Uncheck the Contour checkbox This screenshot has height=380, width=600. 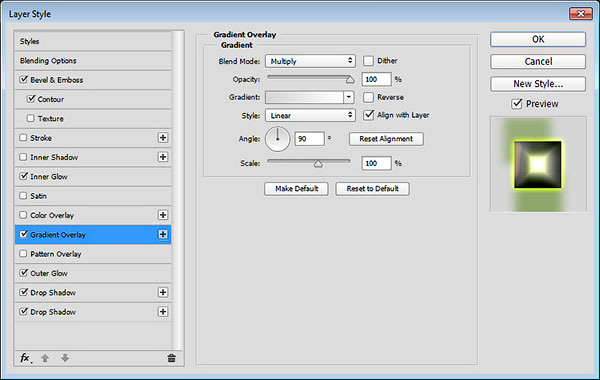click(31, 99)
